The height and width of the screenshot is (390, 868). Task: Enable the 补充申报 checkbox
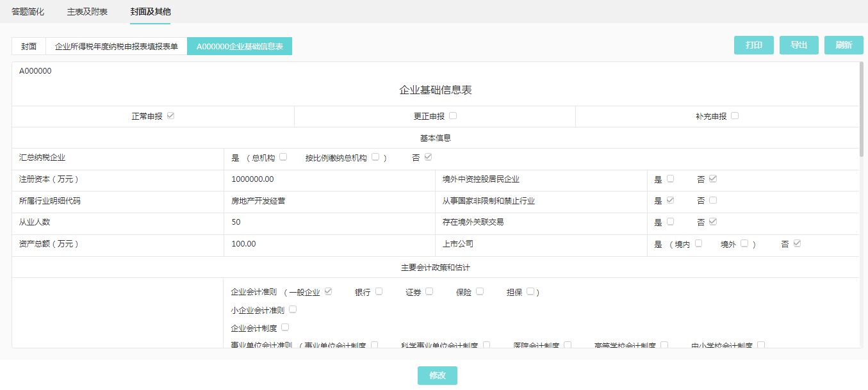735,116
